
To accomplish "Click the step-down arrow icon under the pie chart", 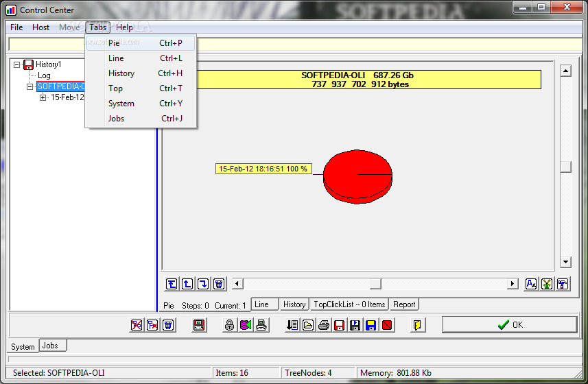I will 203,284.
